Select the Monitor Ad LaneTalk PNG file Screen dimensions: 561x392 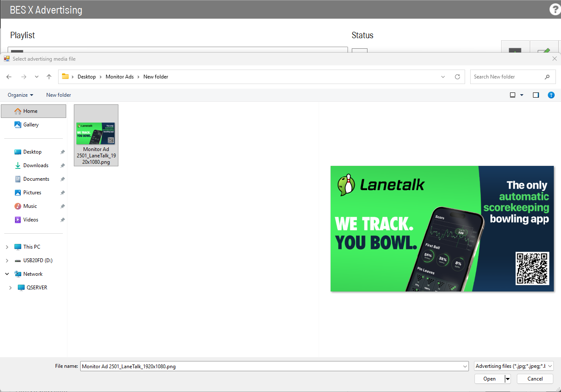click(96, 135)
